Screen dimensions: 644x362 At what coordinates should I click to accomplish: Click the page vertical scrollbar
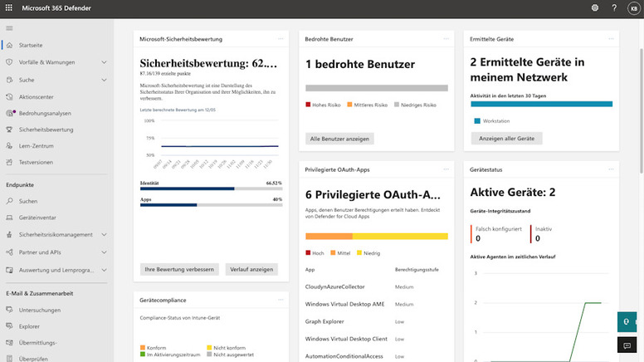pos(642,111)
